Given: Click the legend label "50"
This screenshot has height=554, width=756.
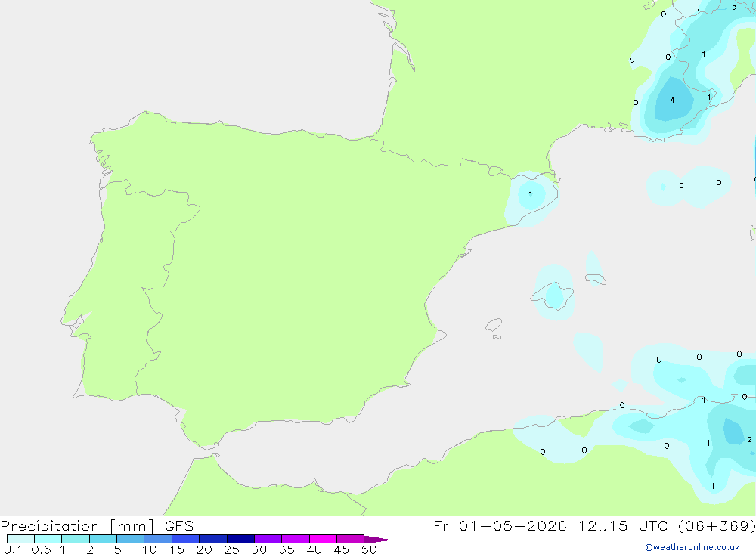Looking at the screenshot, I should coord(369,549).
